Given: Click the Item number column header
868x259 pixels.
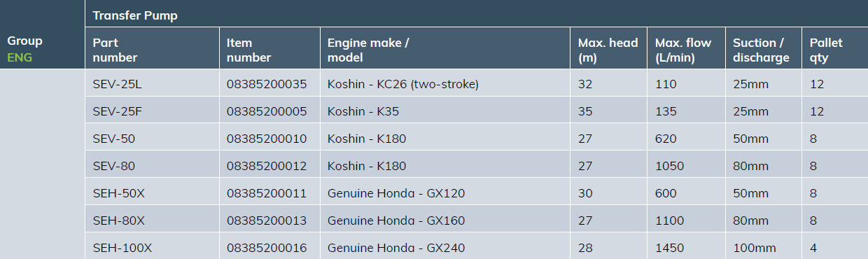Looking at the screenshot, I should 248,50.
